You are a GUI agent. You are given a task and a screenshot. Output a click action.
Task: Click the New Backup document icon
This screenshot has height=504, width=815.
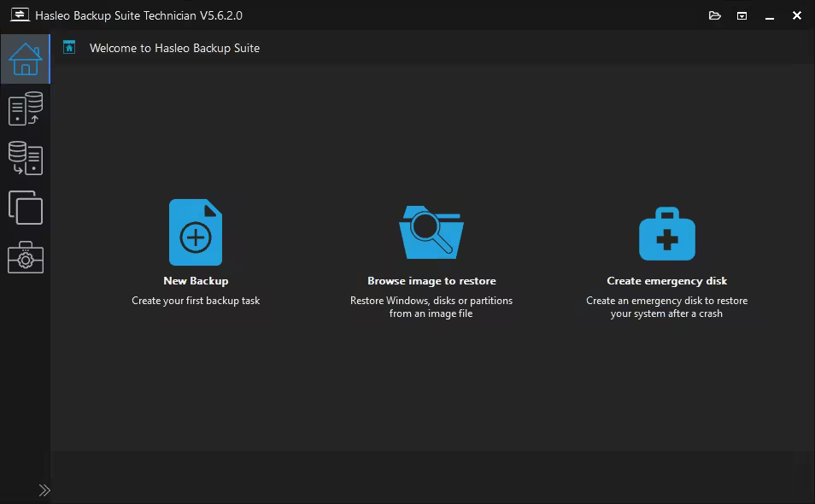click(195, 231)
